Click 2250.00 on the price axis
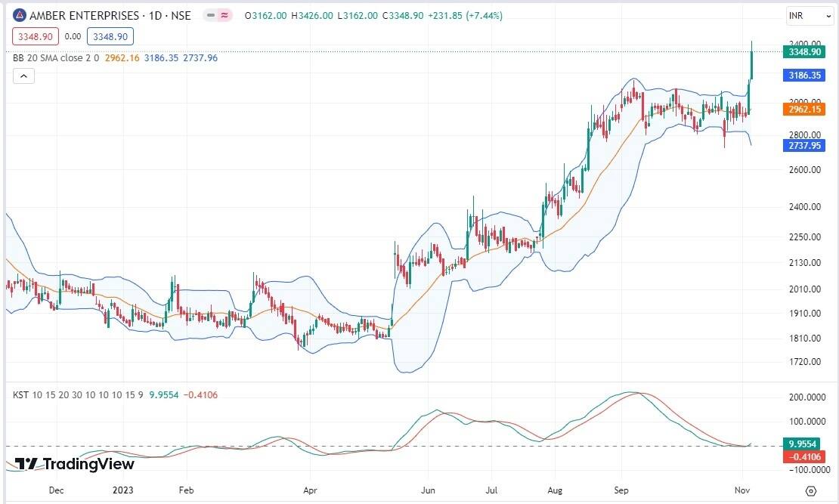 click(x=805, y=237)
